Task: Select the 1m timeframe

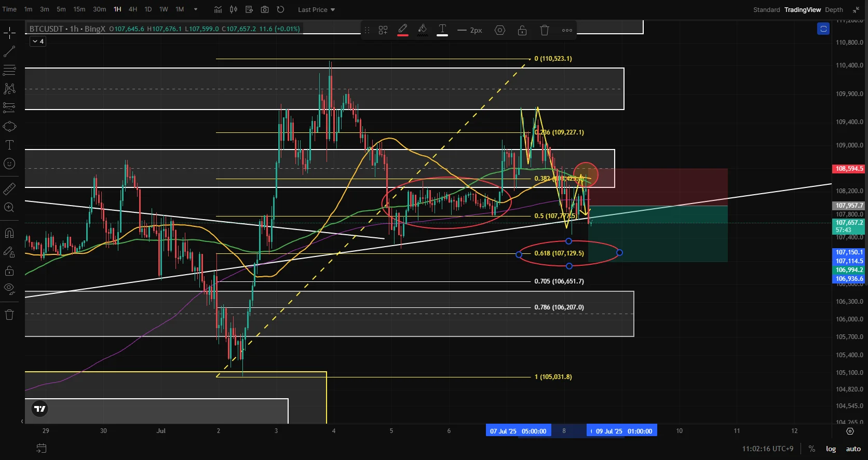Action: 29,9
